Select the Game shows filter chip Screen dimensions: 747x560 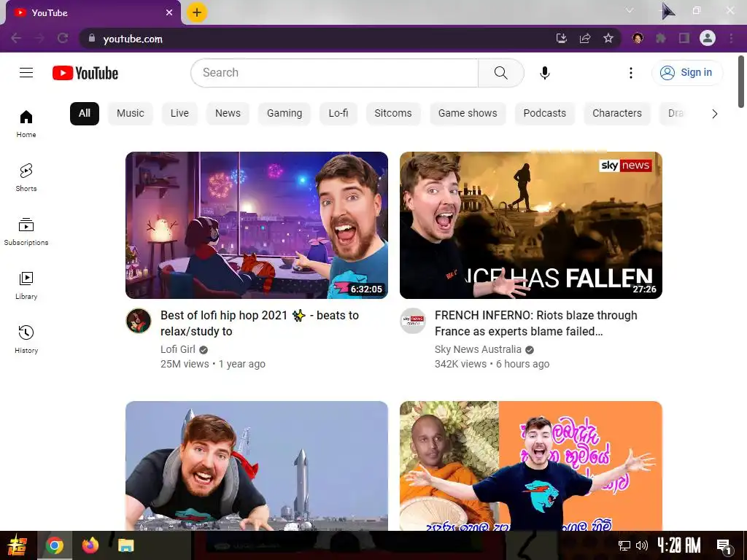coord(468,113)
